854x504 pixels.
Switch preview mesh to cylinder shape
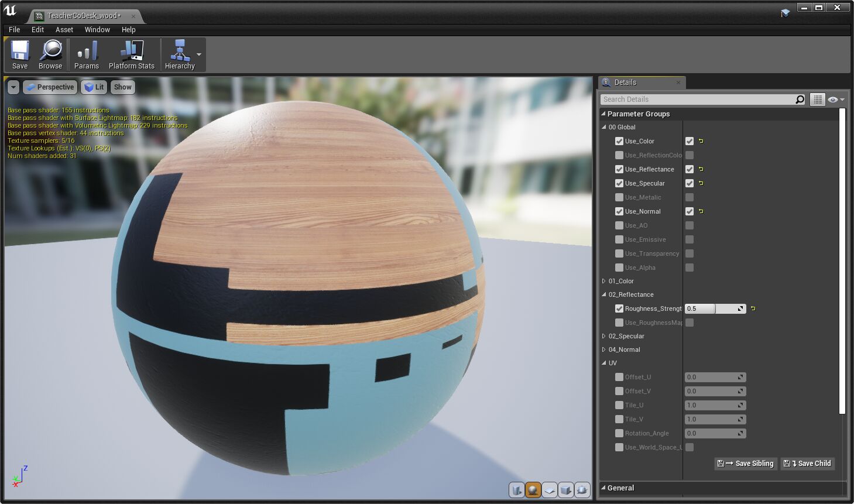(516, 489)
